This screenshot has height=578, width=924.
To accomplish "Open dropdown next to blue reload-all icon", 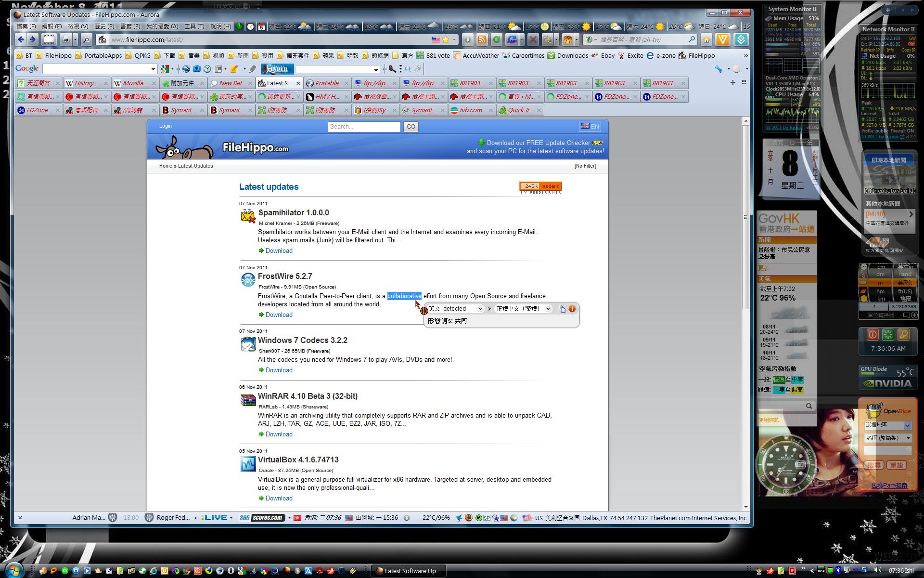I will point(521,39).
